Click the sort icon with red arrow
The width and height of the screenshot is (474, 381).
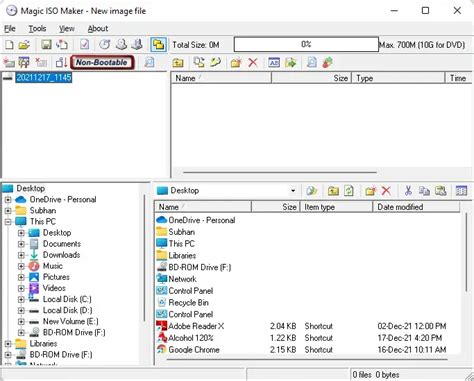pyautogui.click(x=62, y=62)
